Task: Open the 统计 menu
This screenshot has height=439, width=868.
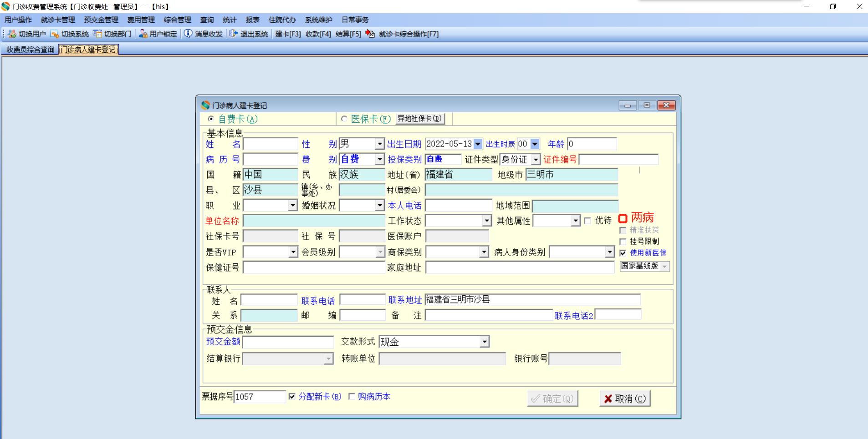Action: click(x=230, y=20)
